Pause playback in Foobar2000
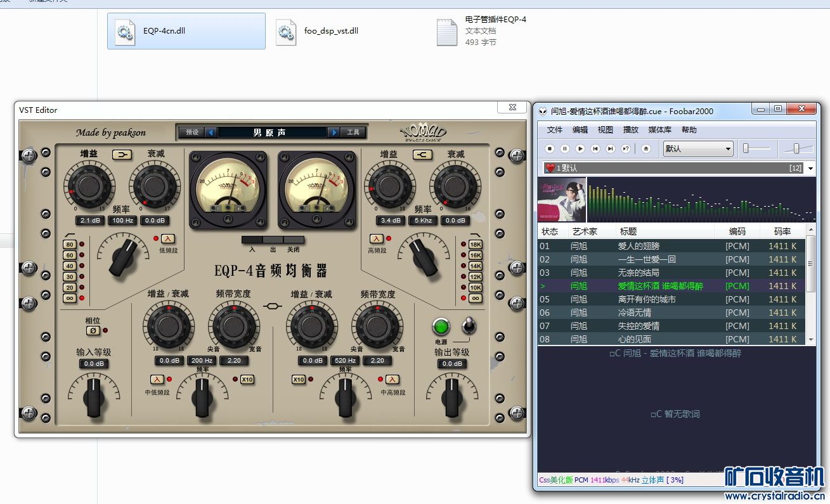The height and width of the screenshot is (504, 830). pyautogui.click(x=565, y=149)
